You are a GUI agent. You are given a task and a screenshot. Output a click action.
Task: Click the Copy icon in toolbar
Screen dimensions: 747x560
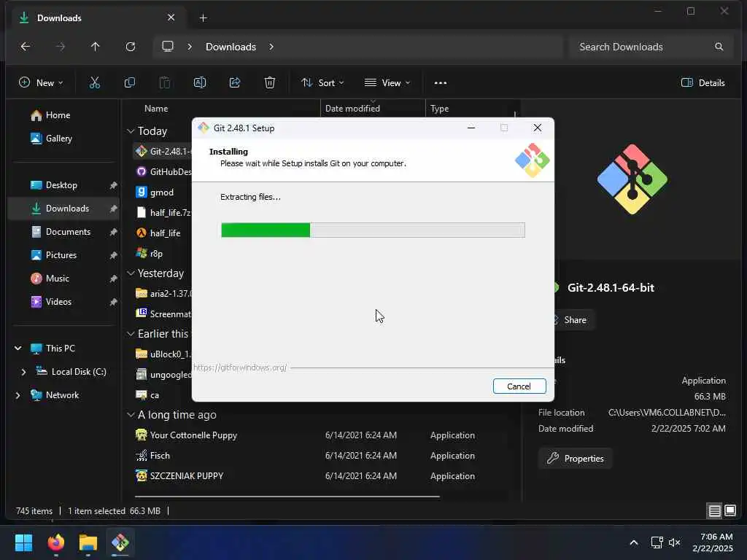point(130,83)
